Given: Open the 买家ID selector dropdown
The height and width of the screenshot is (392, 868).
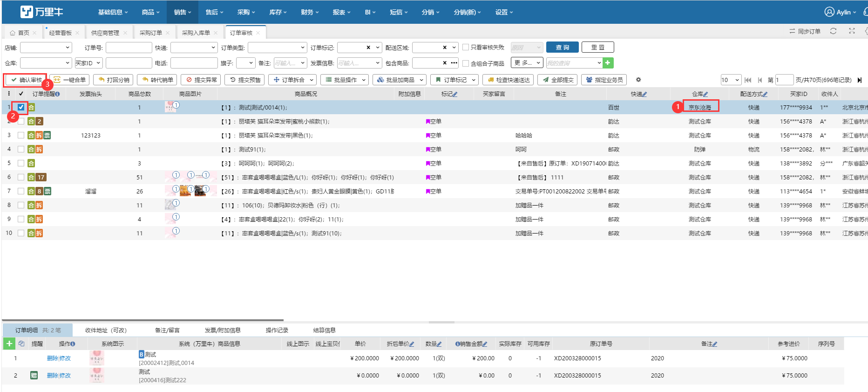Looking at the screenshot, I should (88, 62).
